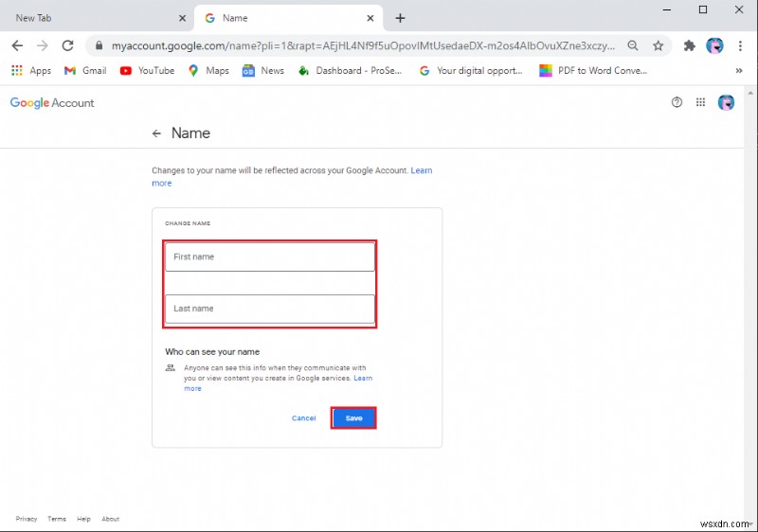758x532 pixels.
Task: Click the First name field
Action: tap(270, 257)
